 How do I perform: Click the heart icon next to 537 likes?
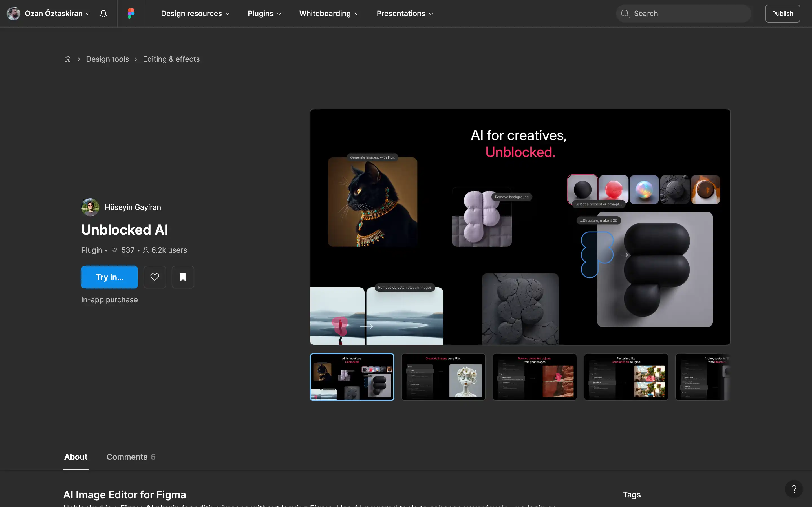click(114, 250)
